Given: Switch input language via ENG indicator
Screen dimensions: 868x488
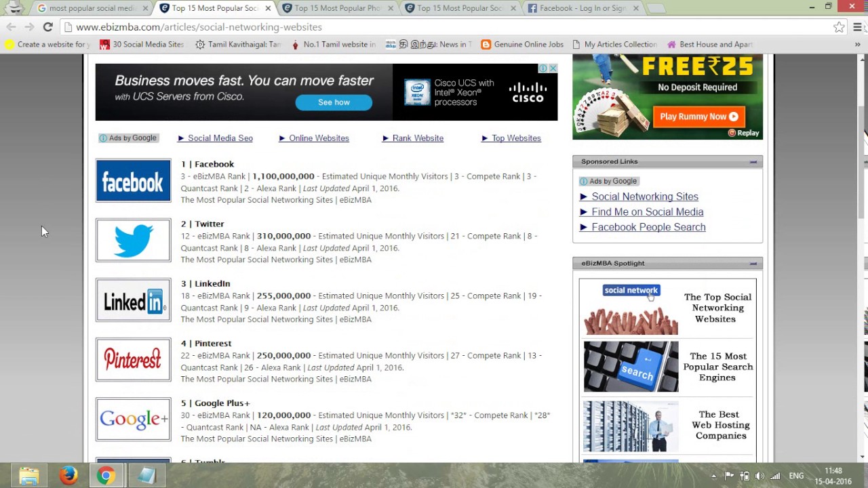Looking at the screenshot, I should tap(796, 476).
